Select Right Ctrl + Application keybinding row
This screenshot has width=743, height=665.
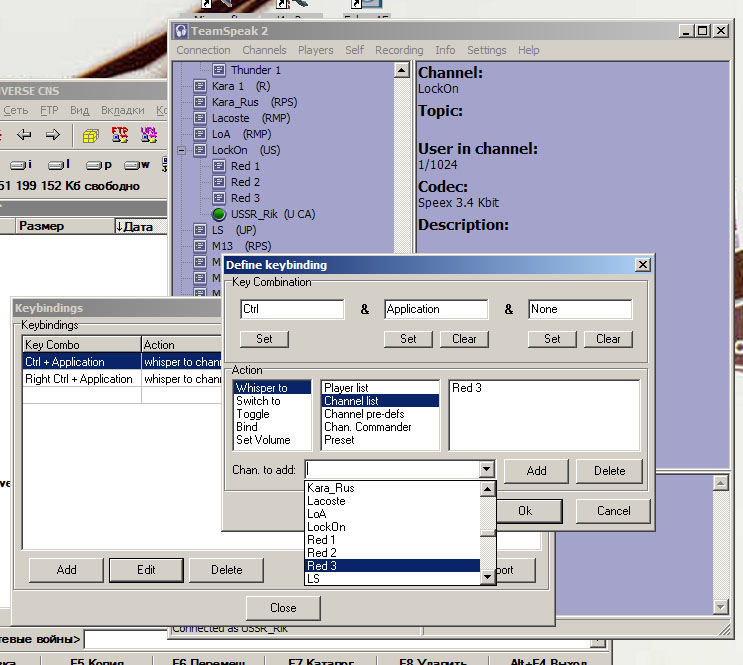click(x=122, y=379)
